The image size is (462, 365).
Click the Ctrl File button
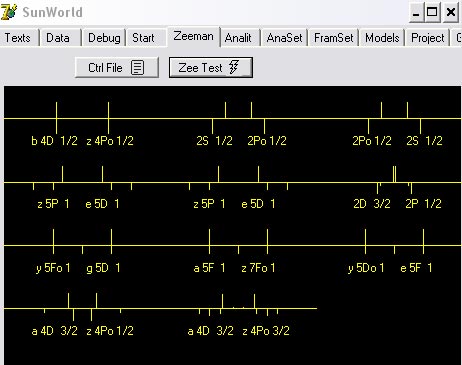117,68
